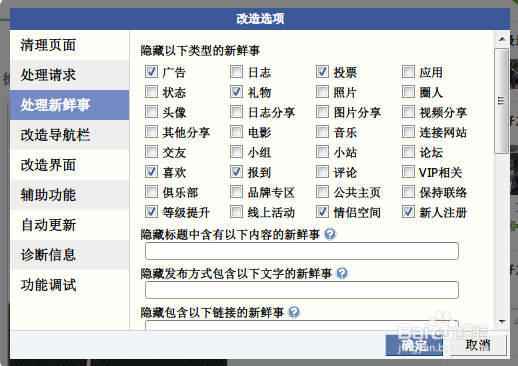Open the 功能调试 section
The image size is (518, 366).
tap(70, 285)
